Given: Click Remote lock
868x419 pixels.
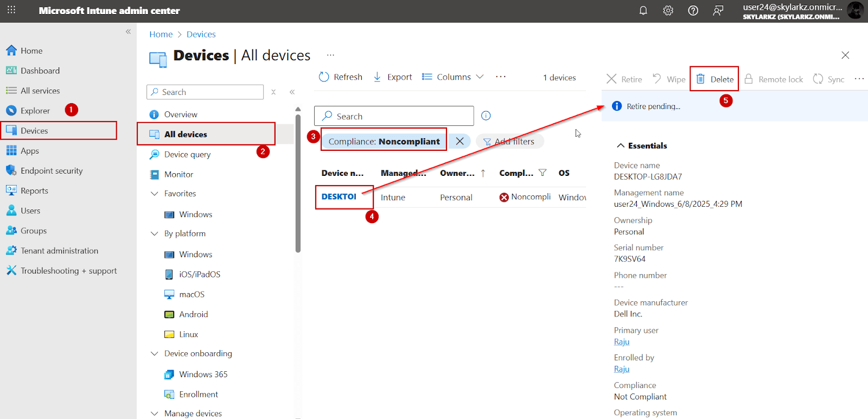Looking at the screenshot, I should click(x=774, y=79).
